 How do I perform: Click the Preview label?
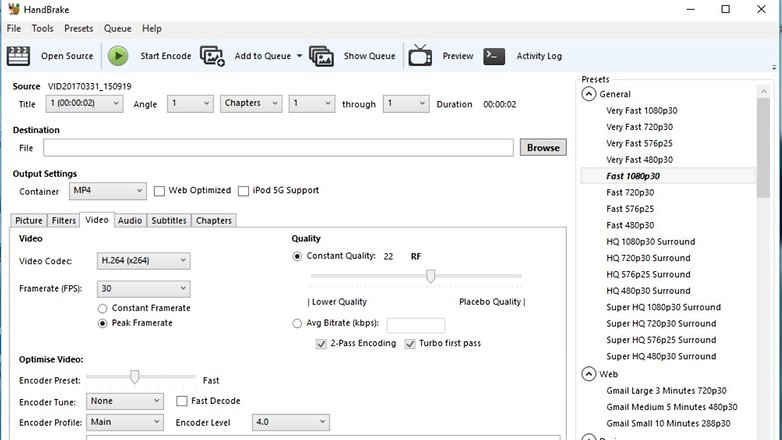tap(458, 56)
